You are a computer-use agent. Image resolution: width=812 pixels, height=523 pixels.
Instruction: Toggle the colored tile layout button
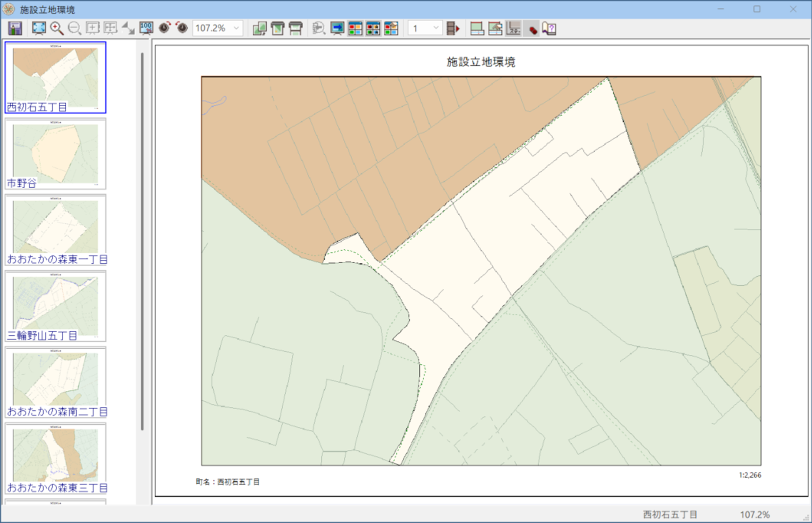pyautogui.click(x=355, y=29)
